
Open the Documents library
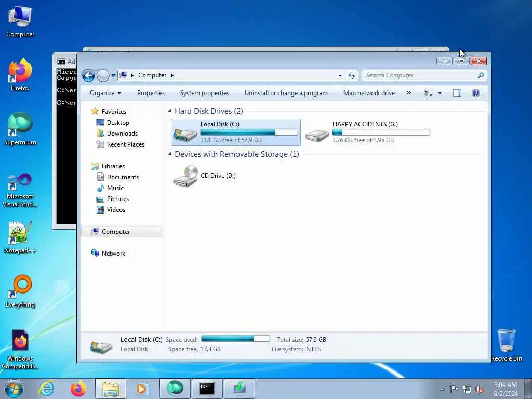click(x=123, y=177)
